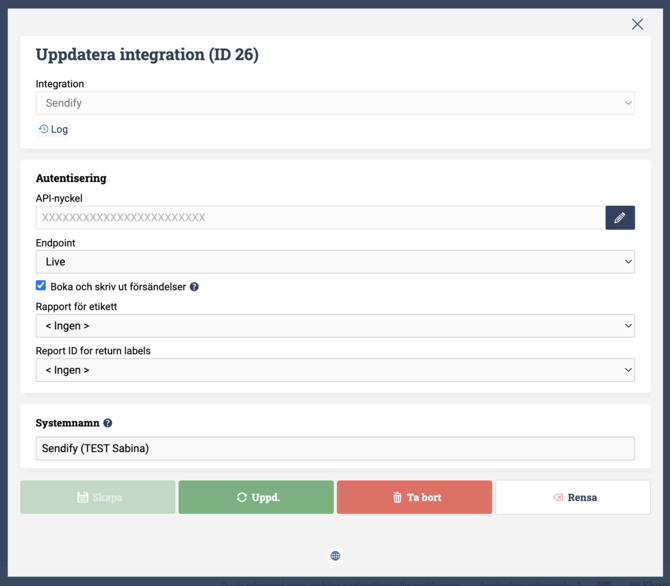Click the disabled Skapa button
This screenshot has width=670, height=586.
[98, 497]
